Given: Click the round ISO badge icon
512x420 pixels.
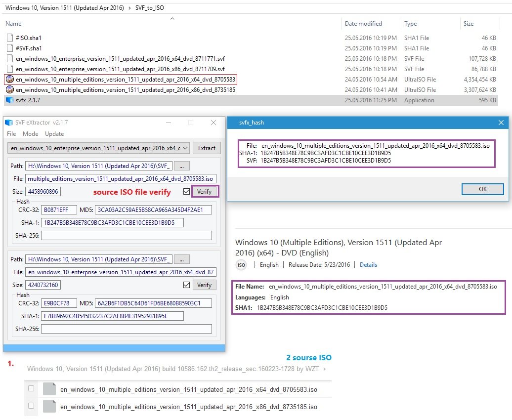Looking at the screenshot, I should (241, 265).
